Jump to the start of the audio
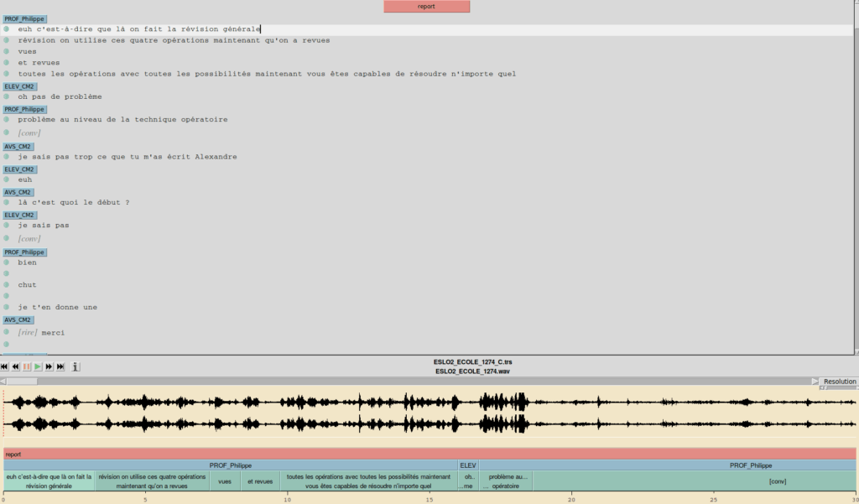The width and height of the screenshot is (859, 504). point(5,366)
